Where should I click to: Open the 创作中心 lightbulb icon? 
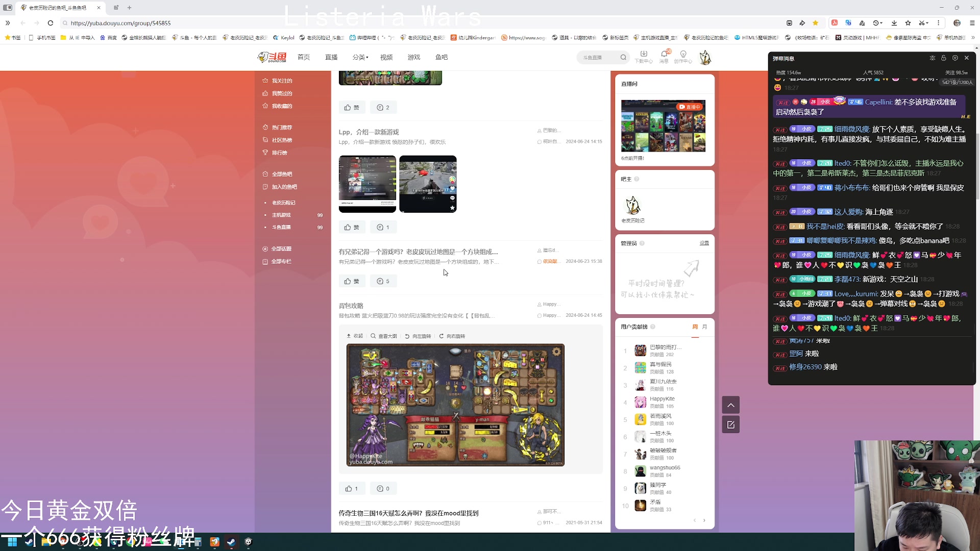click(x=683, y=57)
